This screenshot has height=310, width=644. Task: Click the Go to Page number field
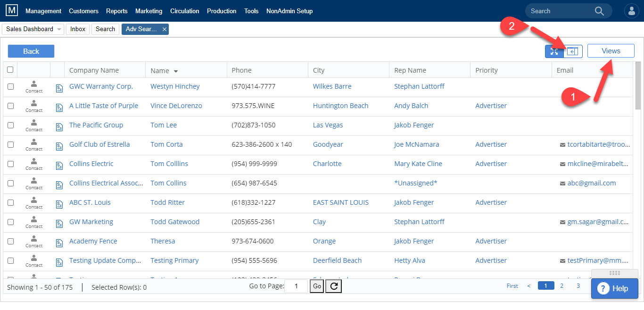[296, 286]
